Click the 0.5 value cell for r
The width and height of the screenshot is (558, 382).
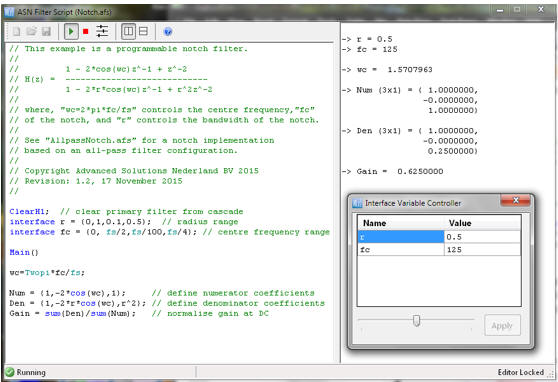coord(482,237)
